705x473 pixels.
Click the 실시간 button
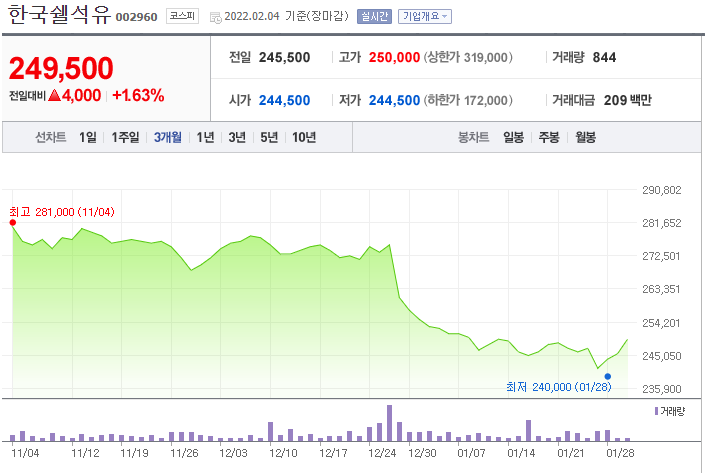point(374,17)
